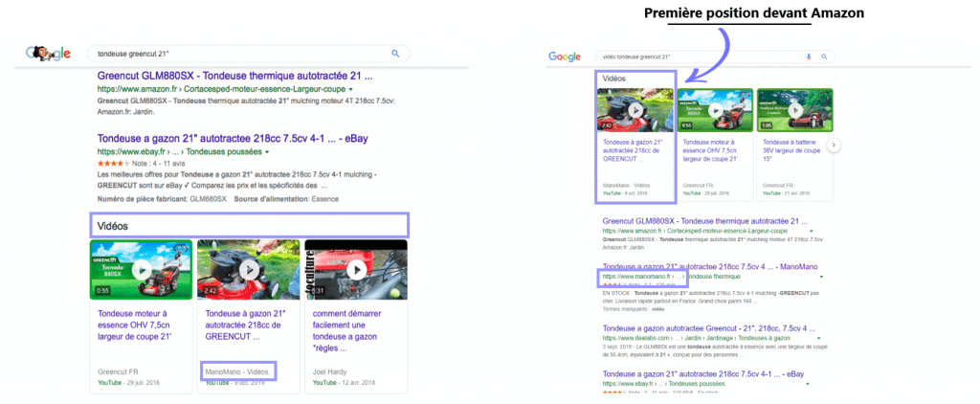Click the 'Numéro de pièce fabricant: GLM880SX' text

click(x=162, y=199)
